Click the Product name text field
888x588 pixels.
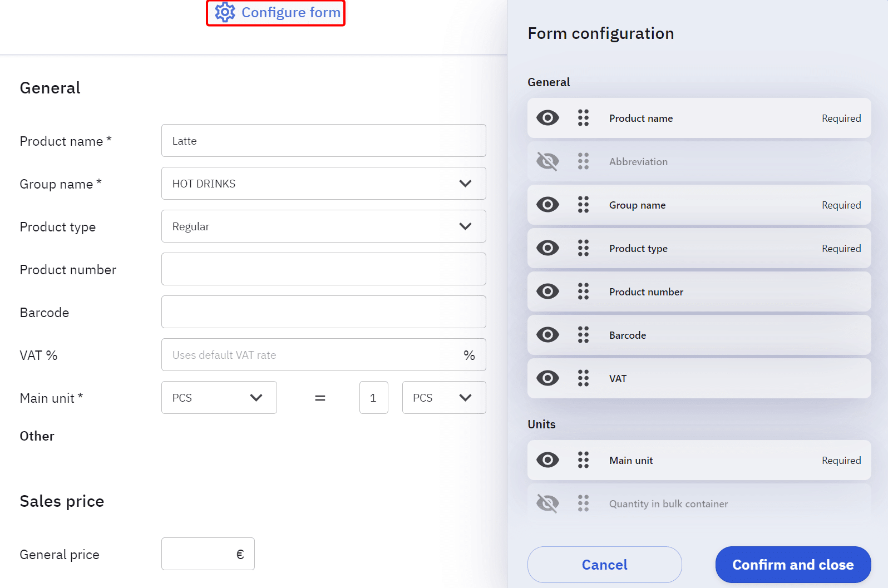[323, 141]
